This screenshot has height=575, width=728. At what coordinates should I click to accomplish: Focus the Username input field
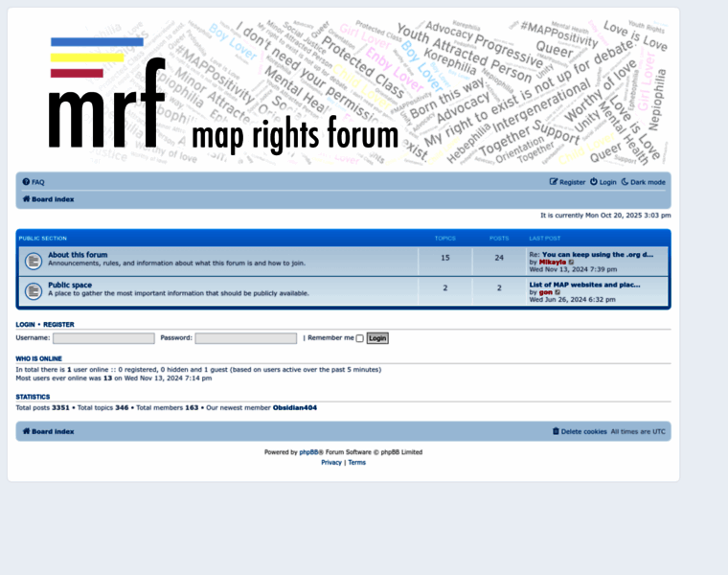(103, 338)
